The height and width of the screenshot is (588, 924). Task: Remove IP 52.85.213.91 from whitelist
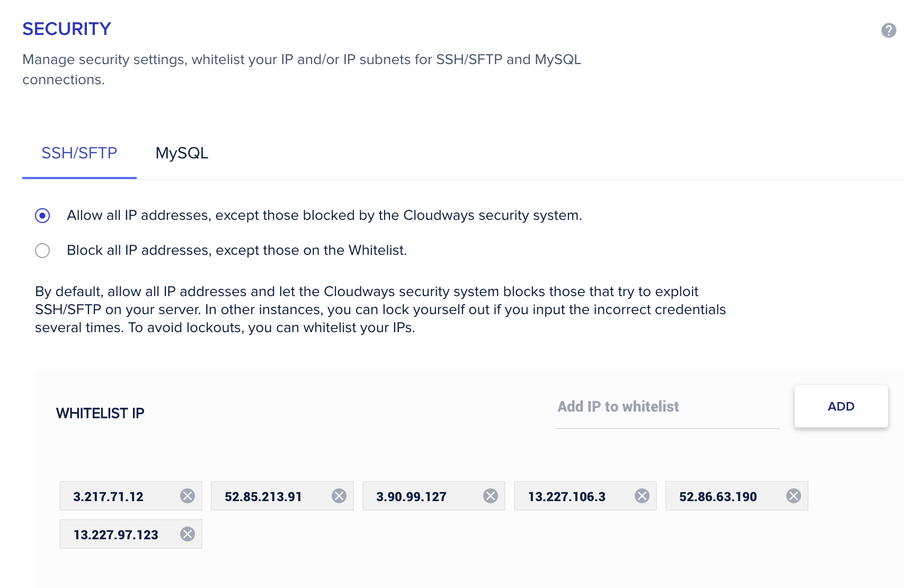339,496
